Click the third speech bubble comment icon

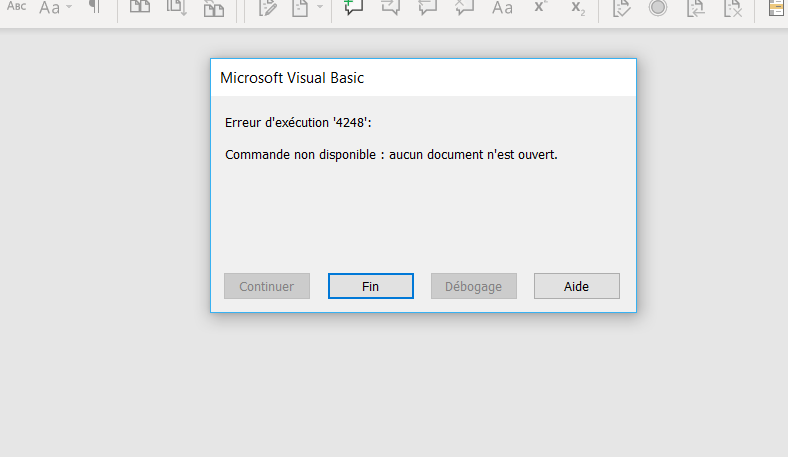coord(428,7)
